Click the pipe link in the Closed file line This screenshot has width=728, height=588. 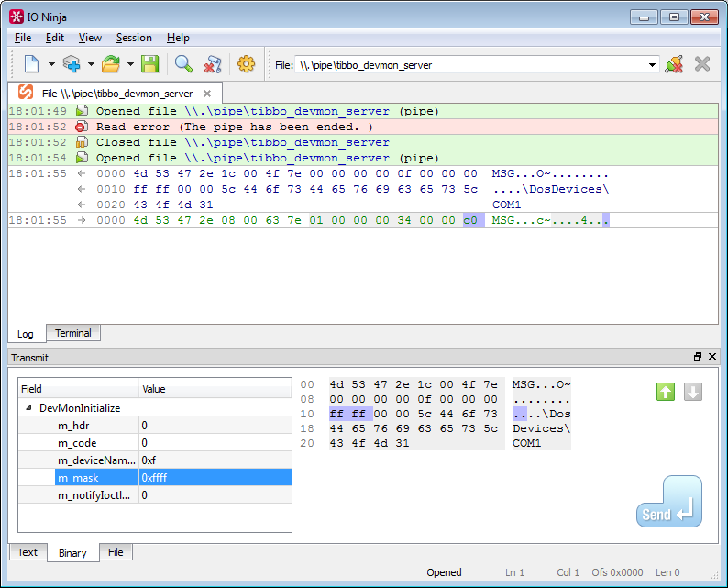point(287,142)
